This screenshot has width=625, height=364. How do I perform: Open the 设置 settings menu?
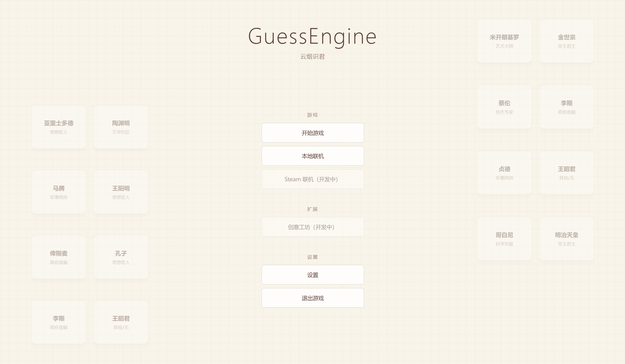313,275
